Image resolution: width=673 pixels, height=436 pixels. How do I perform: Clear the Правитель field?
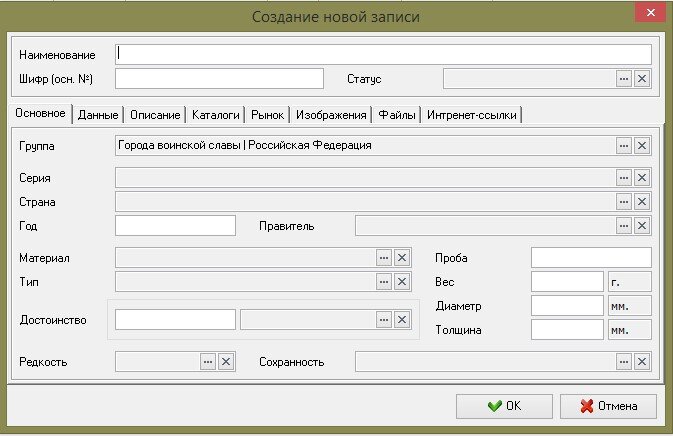[642, 226]
